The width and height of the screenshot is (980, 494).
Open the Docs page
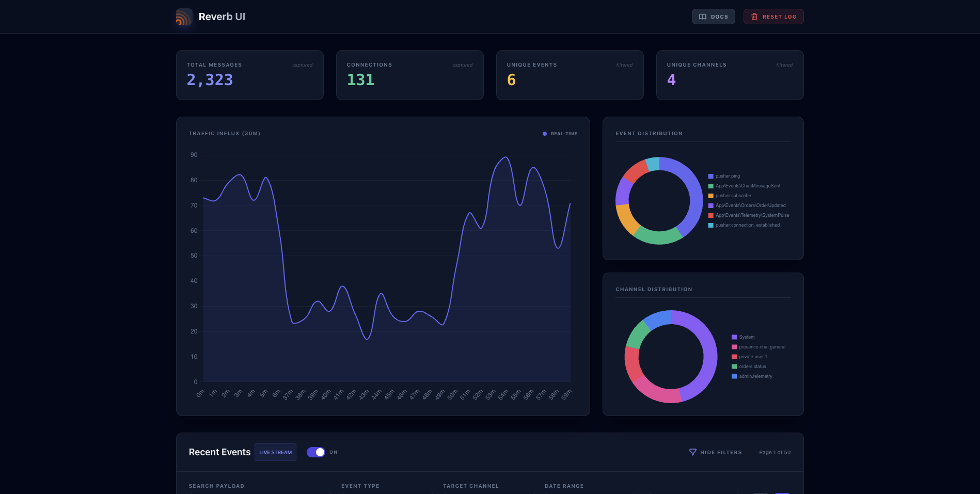pos(714,17)
